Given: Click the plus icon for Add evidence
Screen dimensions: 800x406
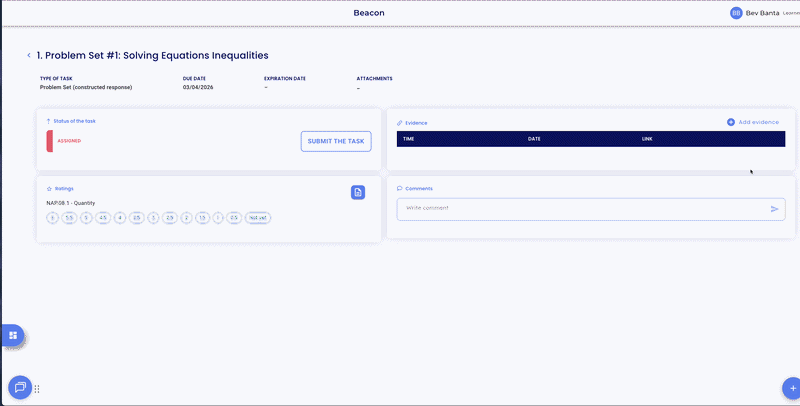Looking at the screenshot, I should point(731,122).
